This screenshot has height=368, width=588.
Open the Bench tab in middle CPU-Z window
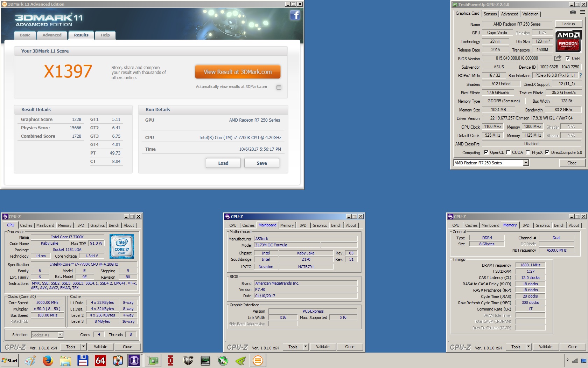point(336,225)
